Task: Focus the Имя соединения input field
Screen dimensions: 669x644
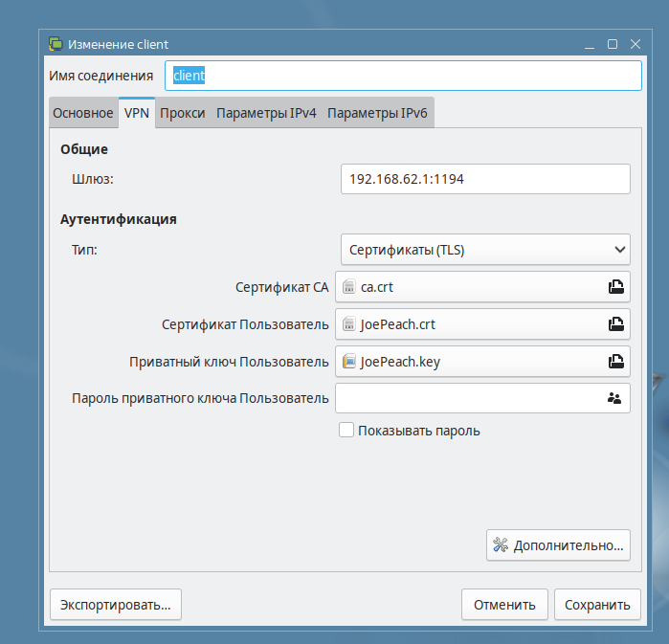Action: [403, 76]
